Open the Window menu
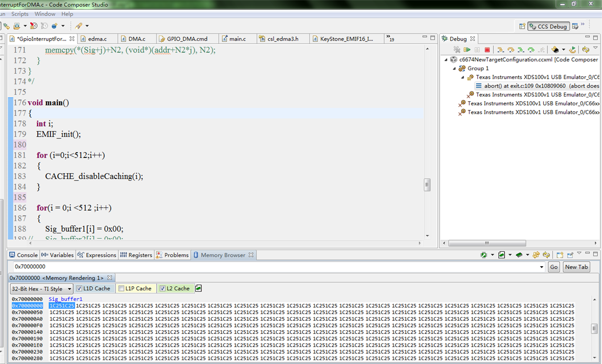 45,14
